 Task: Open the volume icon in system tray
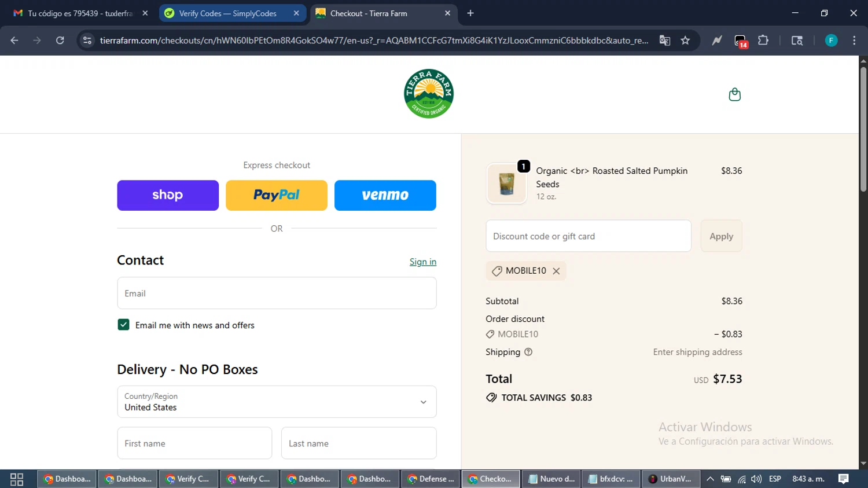pyautogui.click(x=756, y=479)
